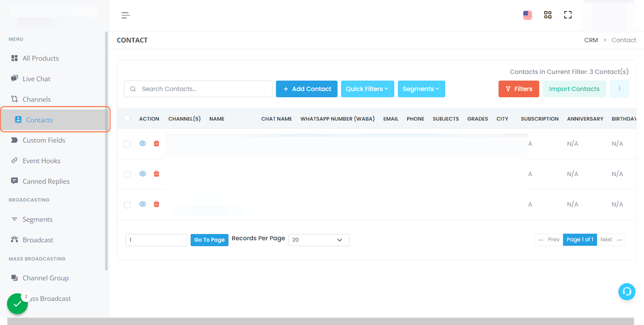This screenshot has width=644, height=325.
Task: Click into the Search Contacts field
Action: 198,89
